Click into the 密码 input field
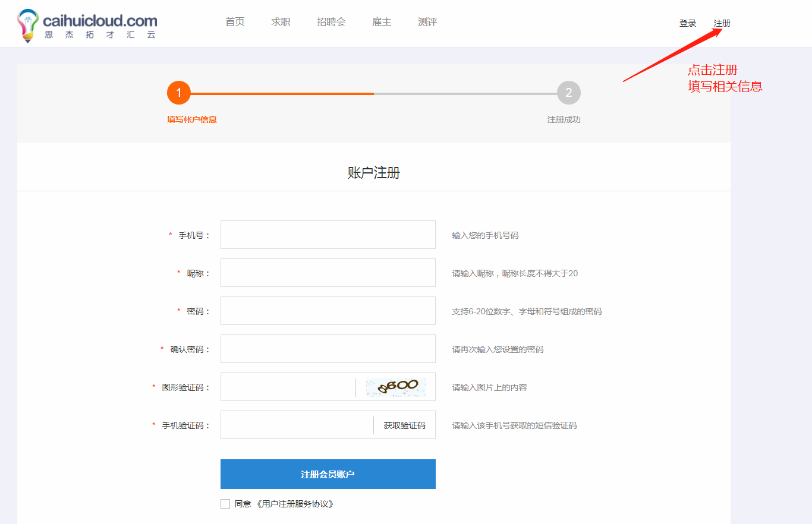This screenshot has width=812, height=524. pos(328,311)
